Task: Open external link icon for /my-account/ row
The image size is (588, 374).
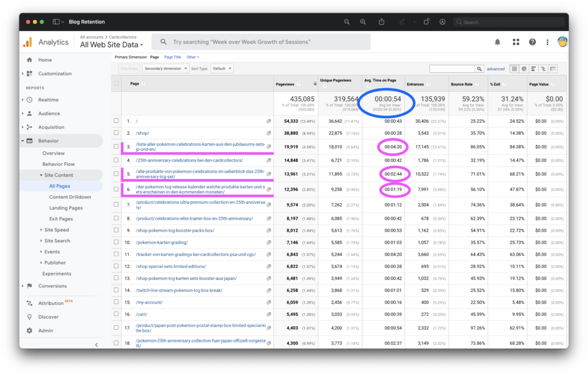Action: pos(269,302)
